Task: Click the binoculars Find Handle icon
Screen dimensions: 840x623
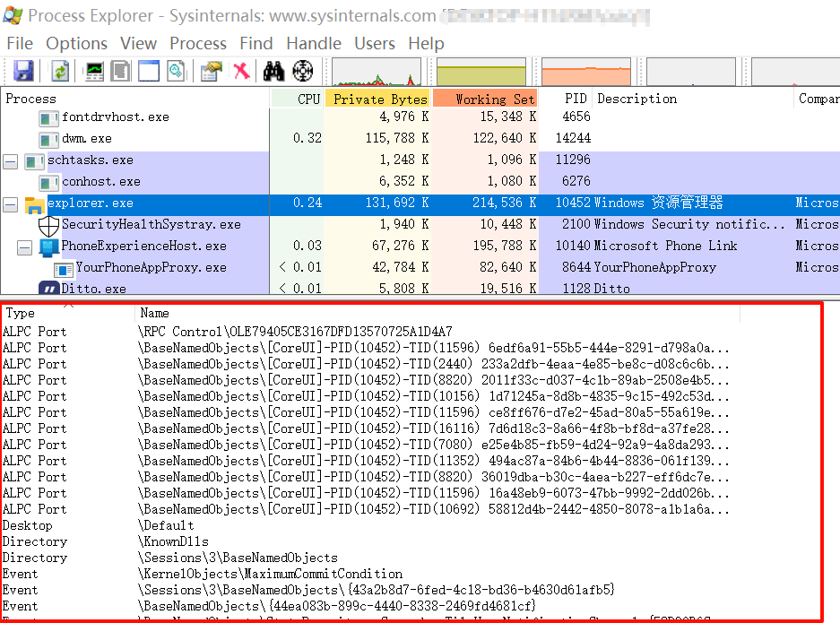Action: coord(273,72)
